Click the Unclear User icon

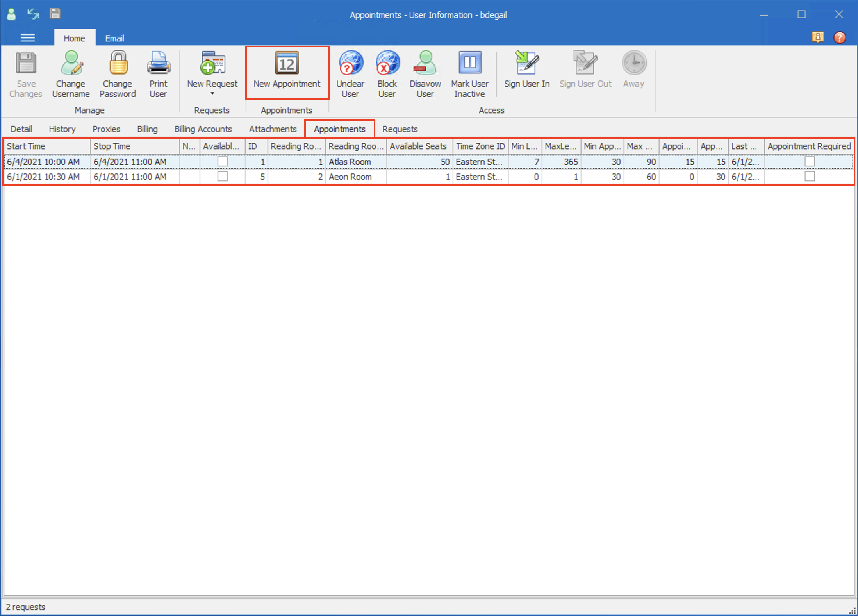[350, 72]
